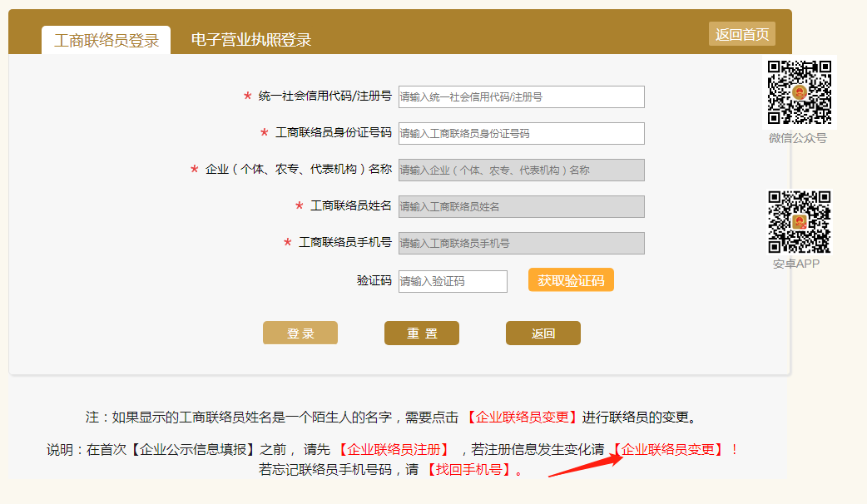Click the 登录 button
This screenshot has width=867, height=504.
click(x=300, y=334)
